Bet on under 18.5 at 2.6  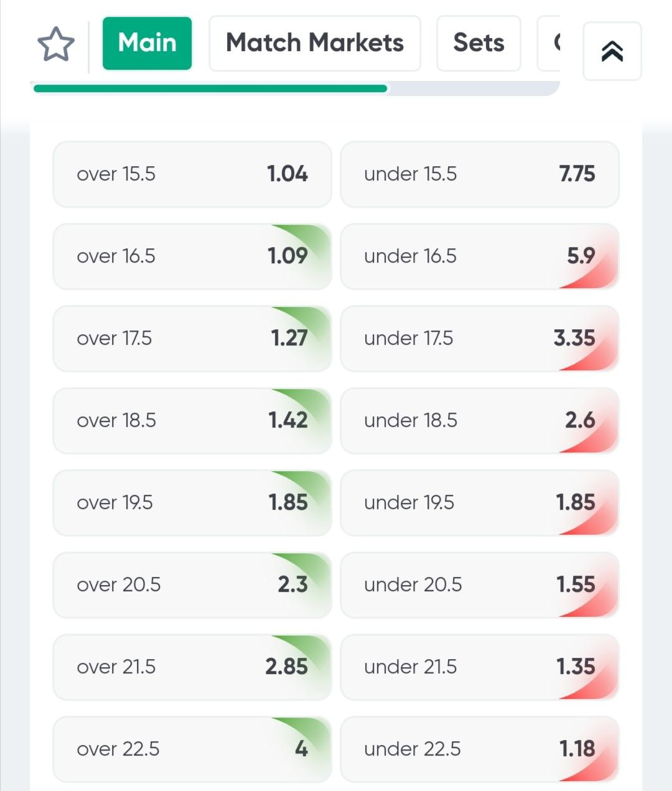(480, 421)
